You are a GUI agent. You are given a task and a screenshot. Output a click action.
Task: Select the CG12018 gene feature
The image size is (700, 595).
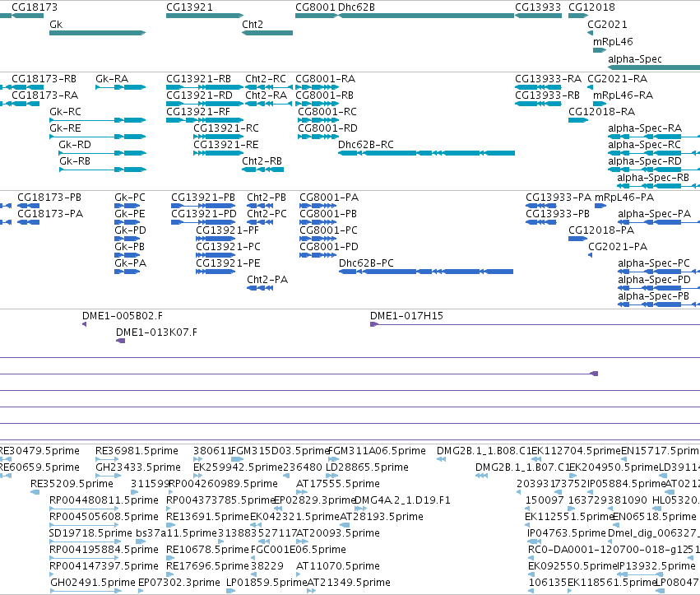tap(578, 16)
